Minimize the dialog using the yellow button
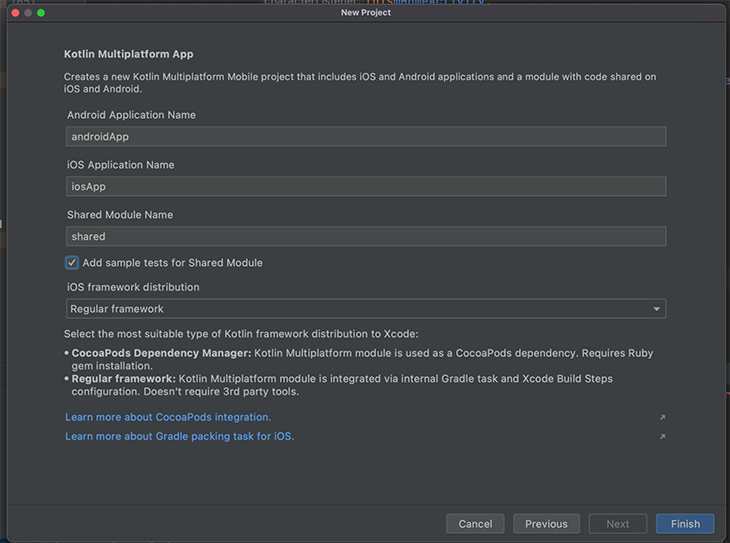 28,13
